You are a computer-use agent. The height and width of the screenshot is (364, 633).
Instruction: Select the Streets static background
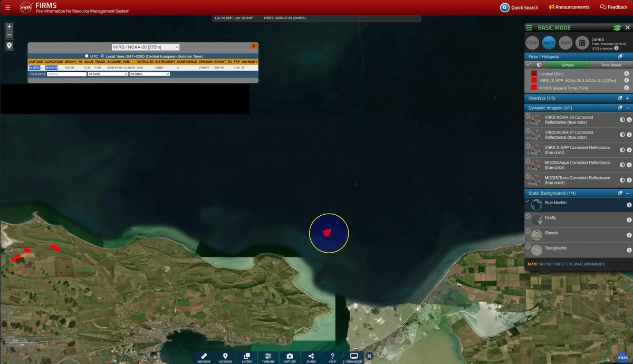point(578,235)
